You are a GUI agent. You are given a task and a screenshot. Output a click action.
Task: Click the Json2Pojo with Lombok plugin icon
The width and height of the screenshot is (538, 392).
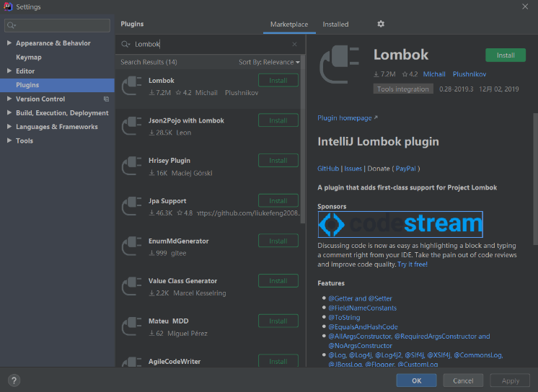click(x=131, y=126)
